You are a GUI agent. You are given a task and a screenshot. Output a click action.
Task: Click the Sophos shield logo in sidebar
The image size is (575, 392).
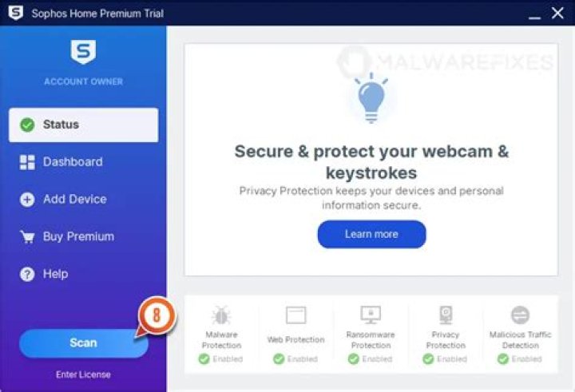point(83,52)
